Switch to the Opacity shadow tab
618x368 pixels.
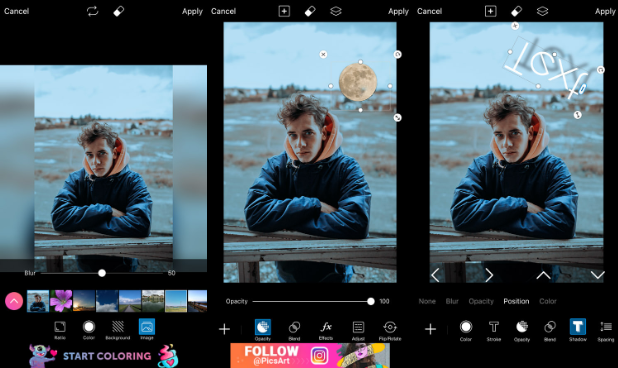[x=481, y=301]
